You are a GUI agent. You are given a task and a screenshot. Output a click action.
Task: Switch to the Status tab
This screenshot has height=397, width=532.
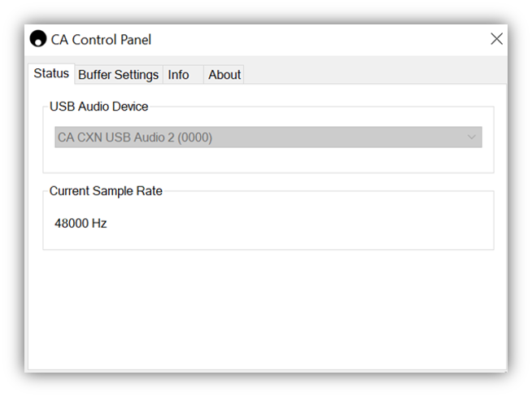pyautogui.click(x=51, y=73)
